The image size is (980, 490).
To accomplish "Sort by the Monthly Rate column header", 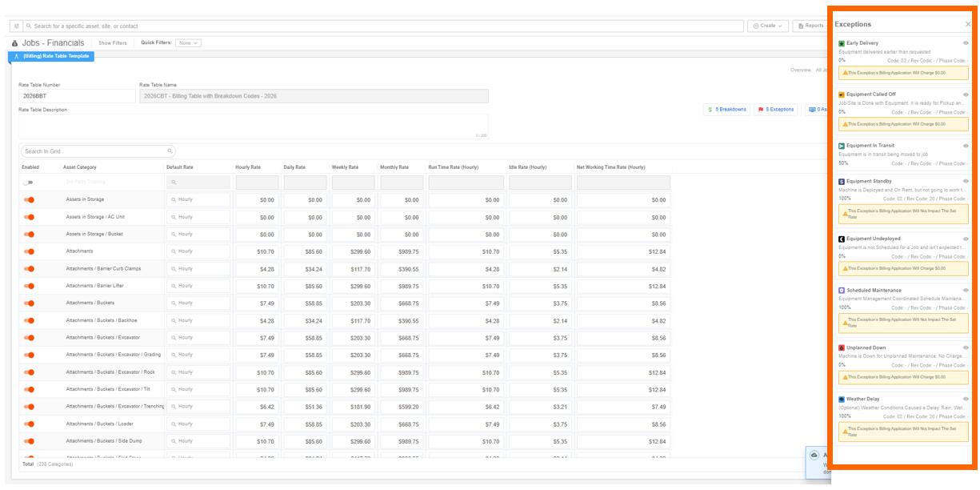I will pyautogui.click(x=394, y=167).
